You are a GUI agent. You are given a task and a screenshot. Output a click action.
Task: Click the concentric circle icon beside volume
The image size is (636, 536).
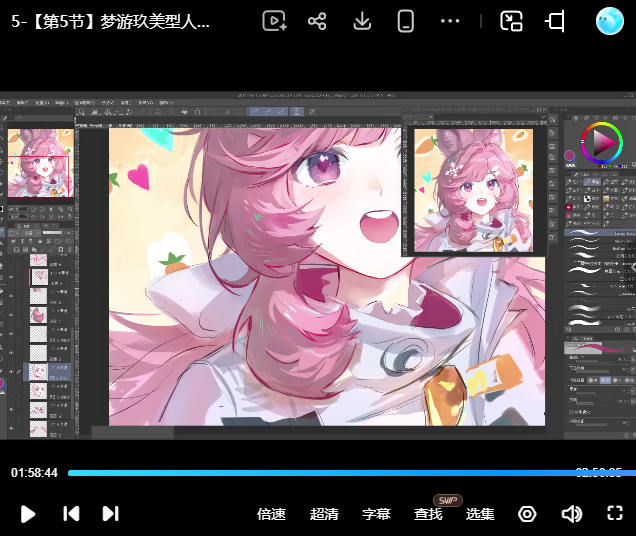527,514
